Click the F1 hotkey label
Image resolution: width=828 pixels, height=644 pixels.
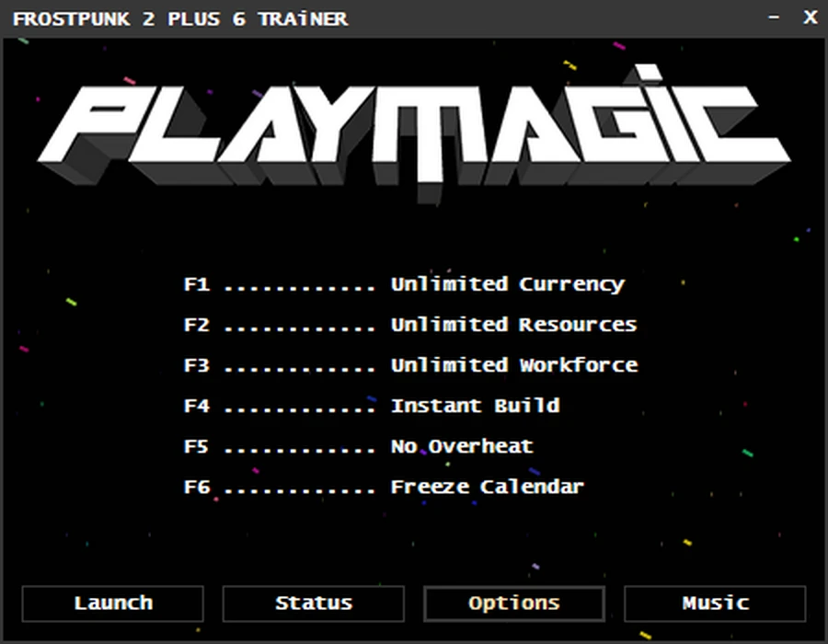(197, 285)
